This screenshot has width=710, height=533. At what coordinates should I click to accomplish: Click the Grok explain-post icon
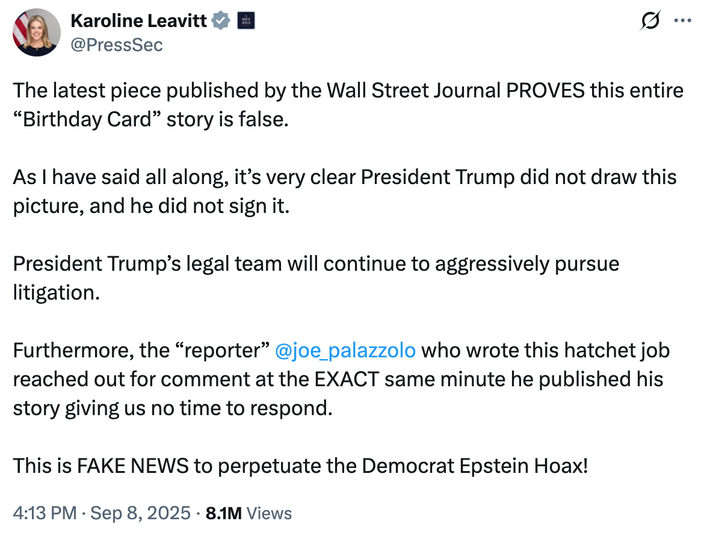[650, 20]
